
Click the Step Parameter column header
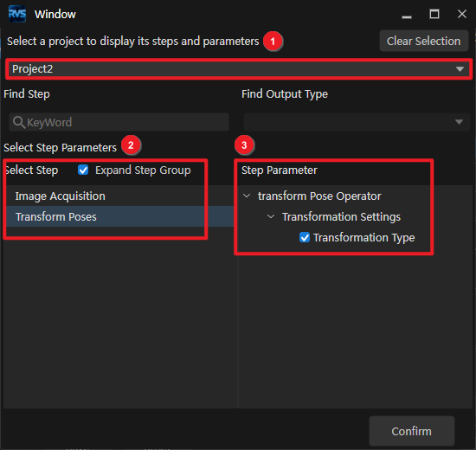[280, 170]
